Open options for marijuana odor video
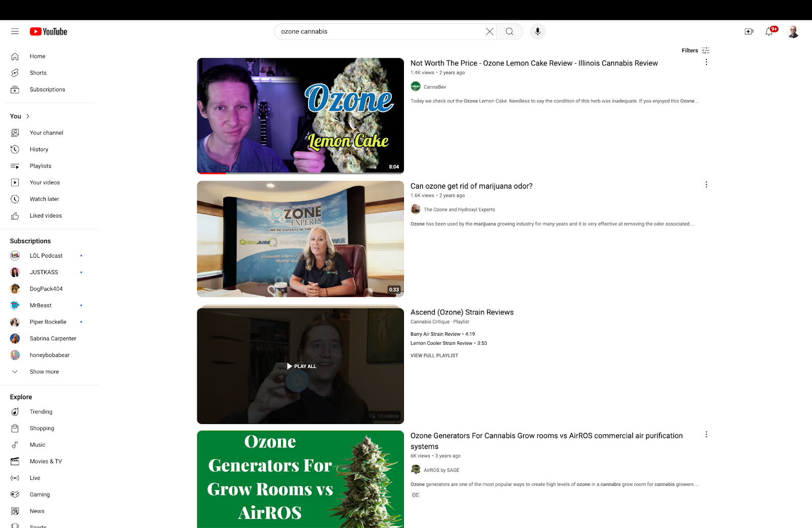 706,185
